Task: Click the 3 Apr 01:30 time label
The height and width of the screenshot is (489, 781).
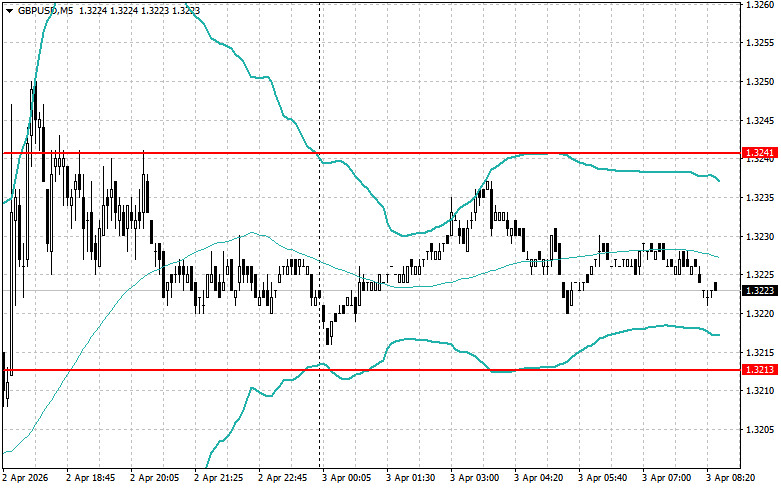Action: (x=410, y=478)
